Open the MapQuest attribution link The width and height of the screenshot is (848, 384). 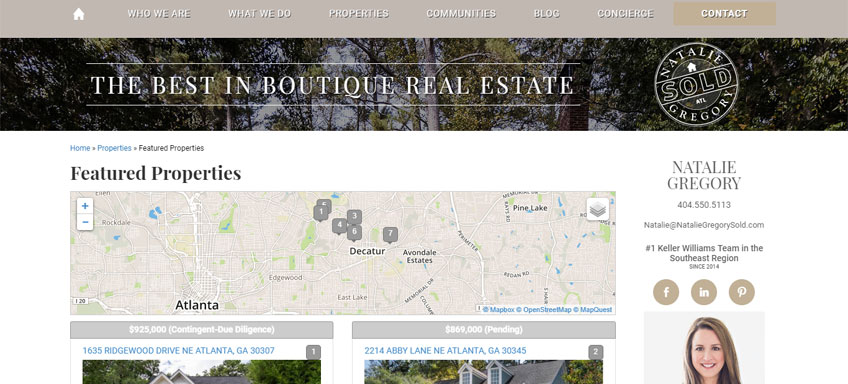pos(593,310)
